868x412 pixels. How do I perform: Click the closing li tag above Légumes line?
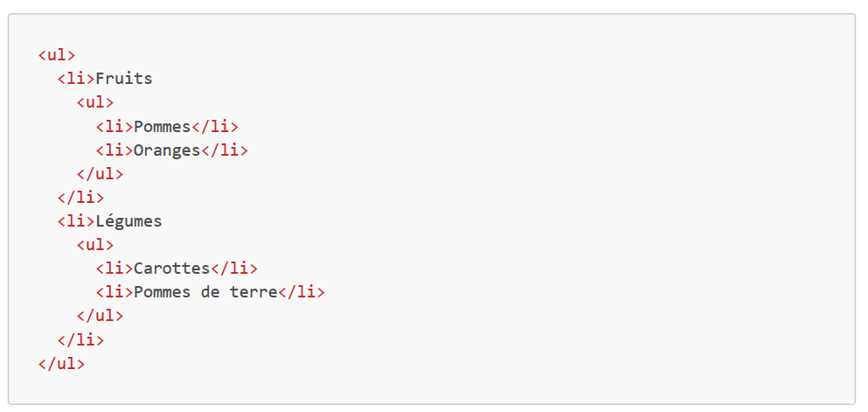point(80,197)
